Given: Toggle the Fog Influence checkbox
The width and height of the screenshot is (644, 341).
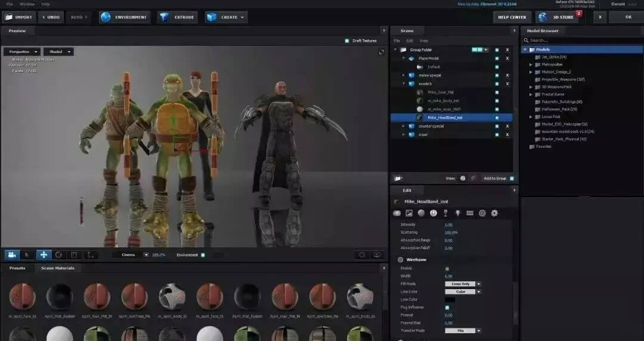Looking at the screenshot, I should [x=447, y=307].
